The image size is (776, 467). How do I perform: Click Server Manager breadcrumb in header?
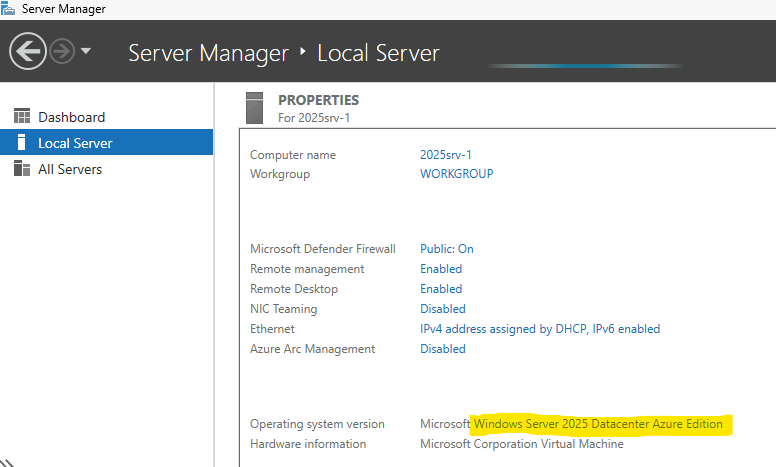coord(208,53)
